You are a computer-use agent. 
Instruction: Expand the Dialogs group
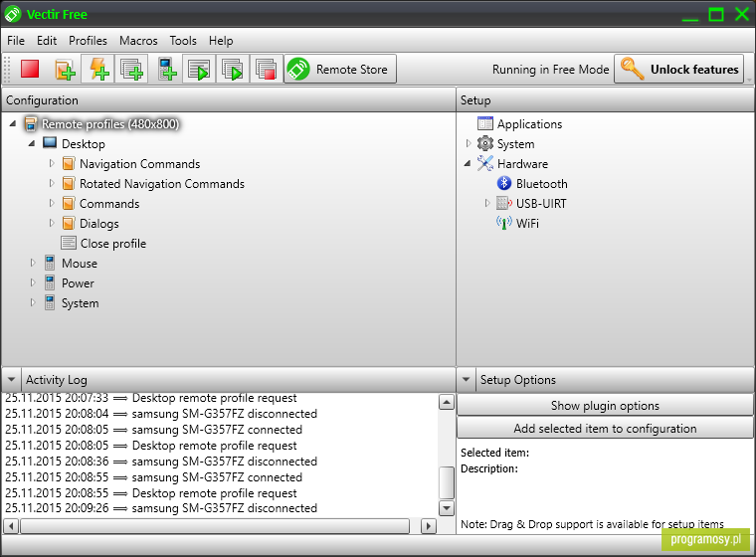tap(52, 223)
